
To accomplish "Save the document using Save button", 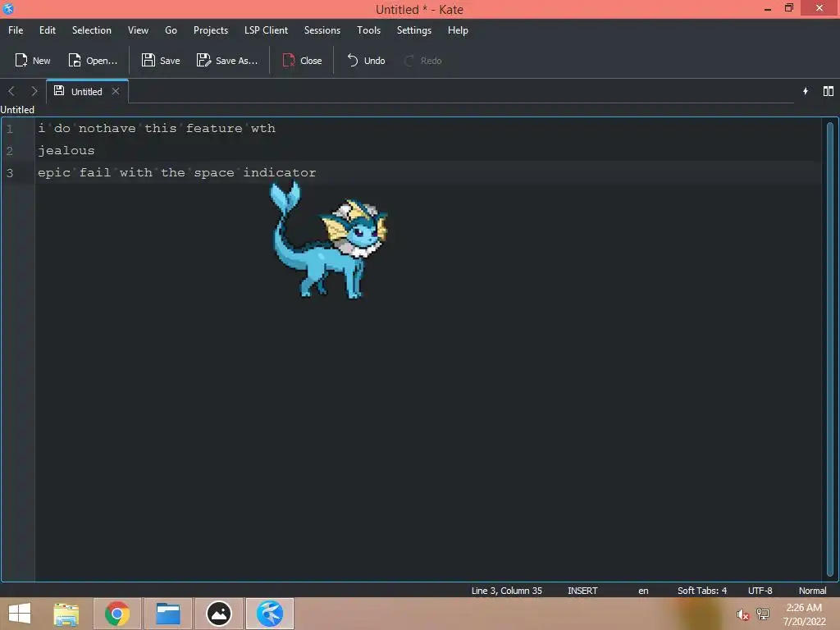I will (161, 61).
